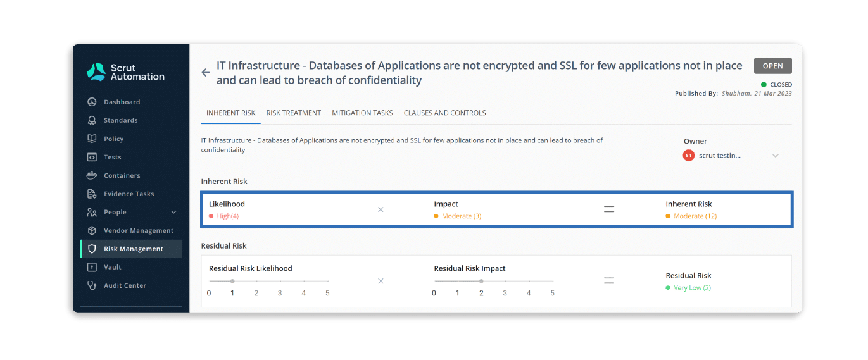Click the Vendor Management box icon
This screenshot has height=360, width=868.
[x=92, y=230]
